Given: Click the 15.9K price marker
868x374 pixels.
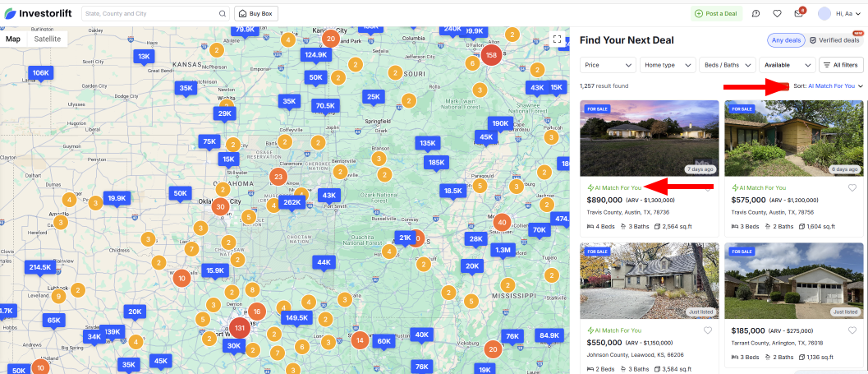Looking at the screenshot, I should pos(215,270).
